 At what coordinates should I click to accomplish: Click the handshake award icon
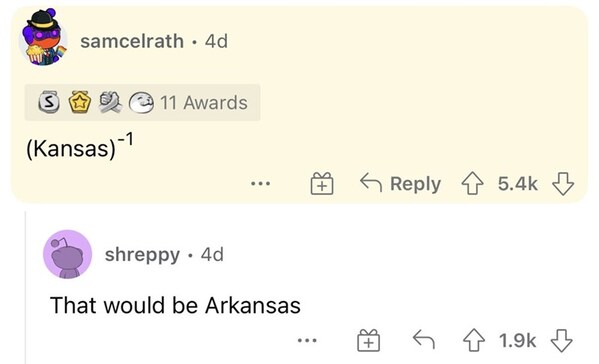(x=110, y=102)
